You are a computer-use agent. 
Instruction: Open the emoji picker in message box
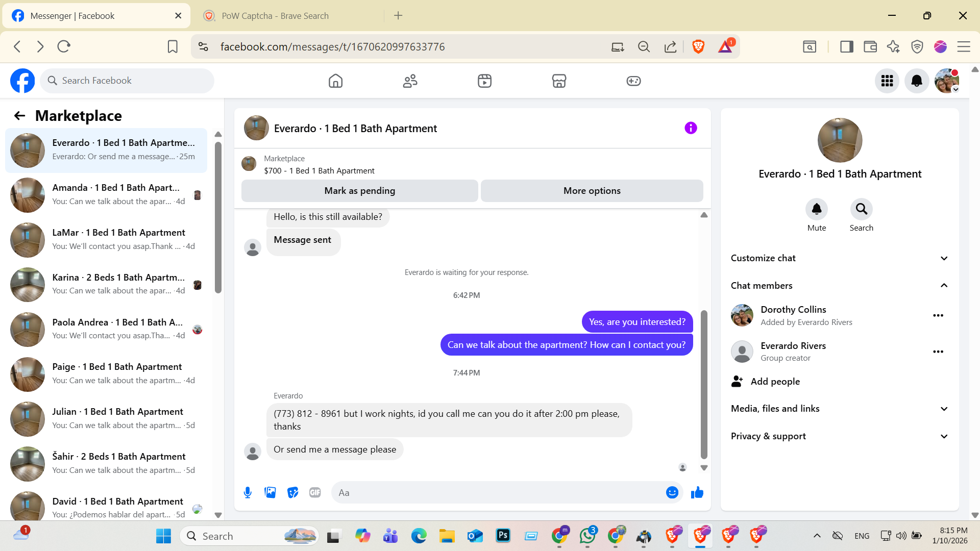click(x=672, y=492)
